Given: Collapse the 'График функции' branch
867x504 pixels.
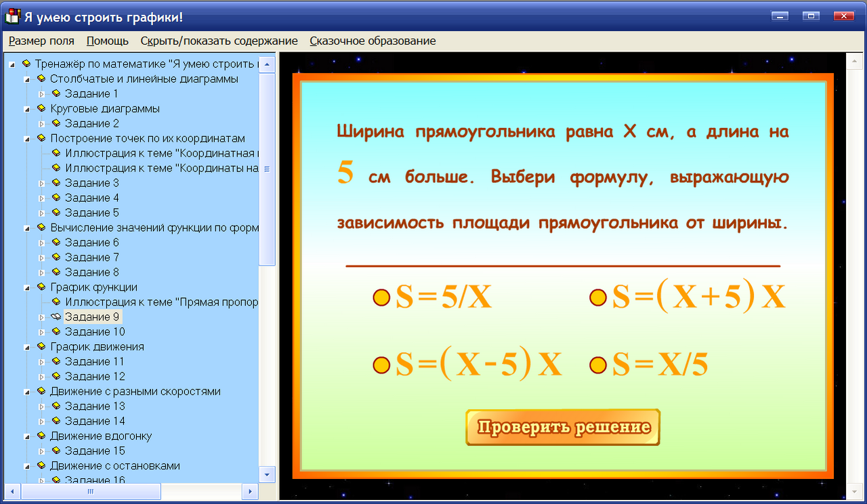Looking at the screenshot, I should (x=28, y=287).
